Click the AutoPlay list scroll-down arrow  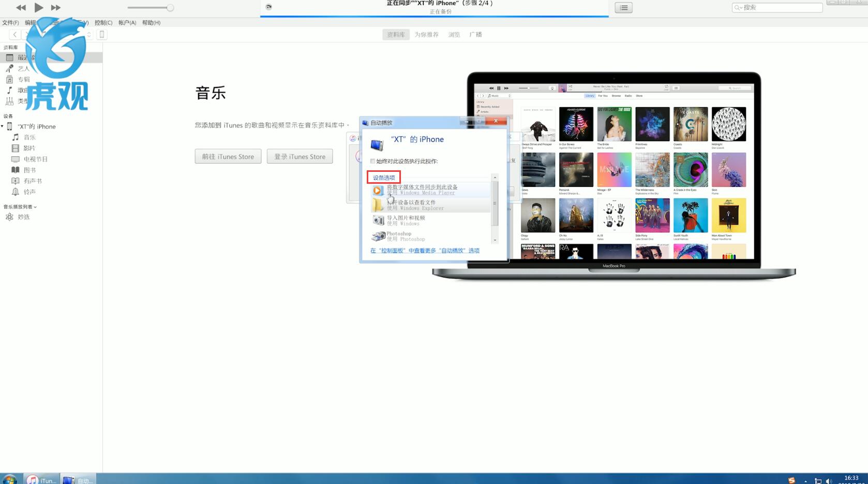pos(495,240)
